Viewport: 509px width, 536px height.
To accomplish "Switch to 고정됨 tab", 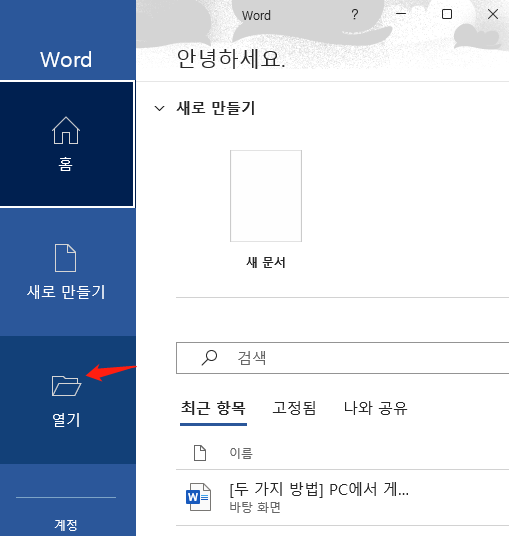I will click(x=294, y=408).
